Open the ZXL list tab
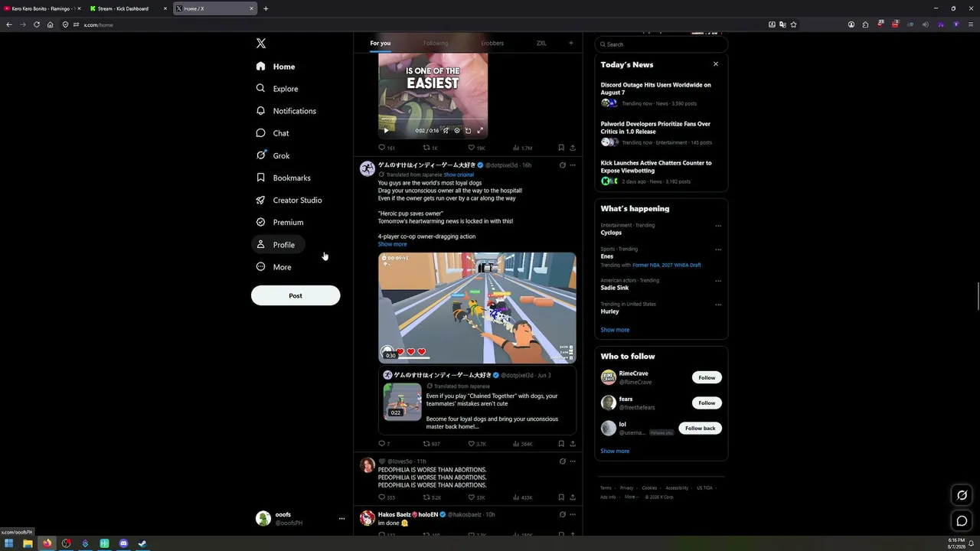Viewport: 980px width, 551px height. [541, 43]
